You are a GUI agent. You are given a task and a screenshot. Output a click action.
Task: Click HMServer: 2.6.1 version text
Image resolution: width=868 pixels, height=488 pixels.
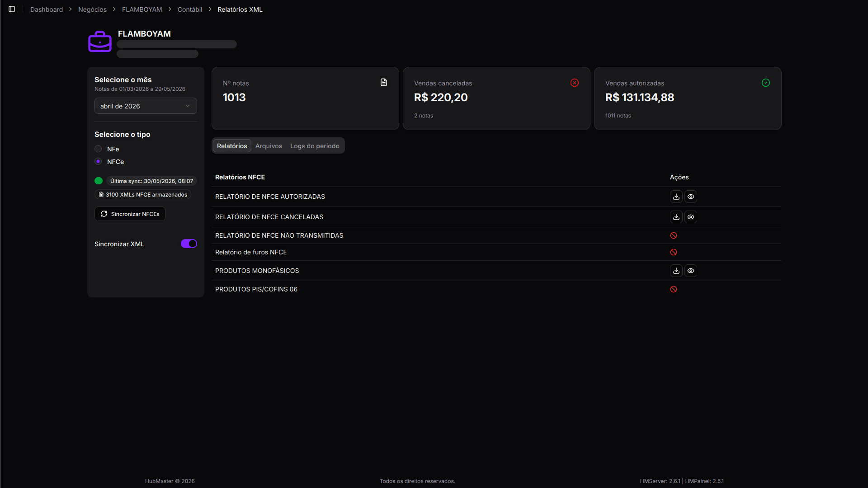[660, 481]
